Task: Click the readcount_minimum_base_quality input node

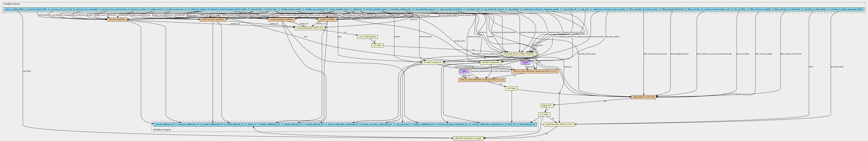Action: click(609, 9)
